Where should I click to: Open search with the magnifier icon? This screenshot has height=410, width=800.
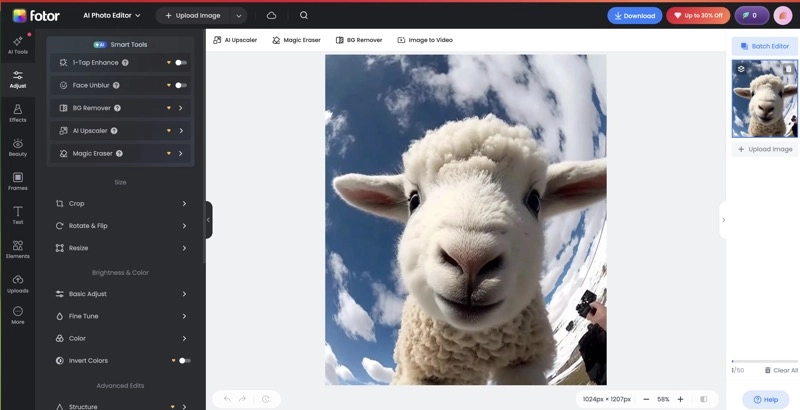coord(304,15)
